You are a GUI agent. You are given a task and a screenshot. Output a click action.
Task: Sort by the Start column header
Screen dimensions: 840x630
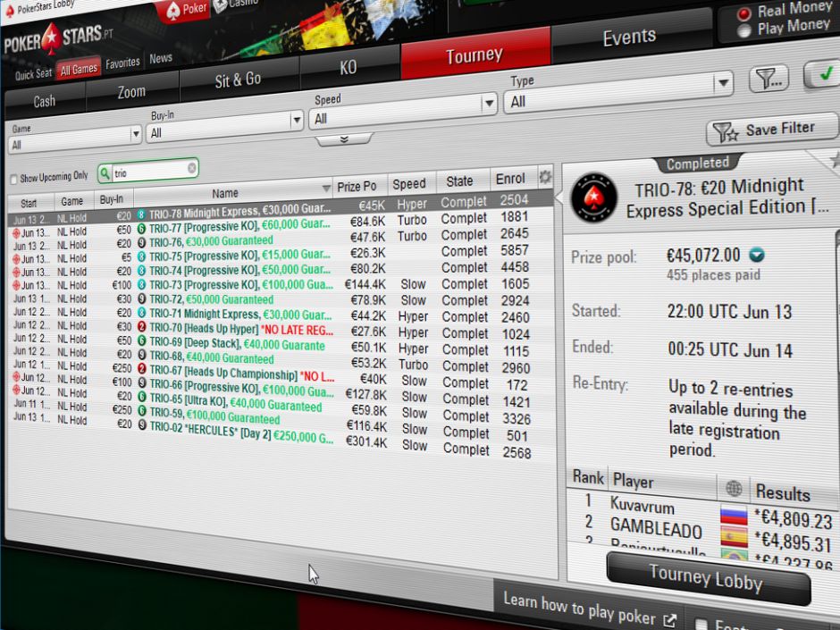point(29,203)
